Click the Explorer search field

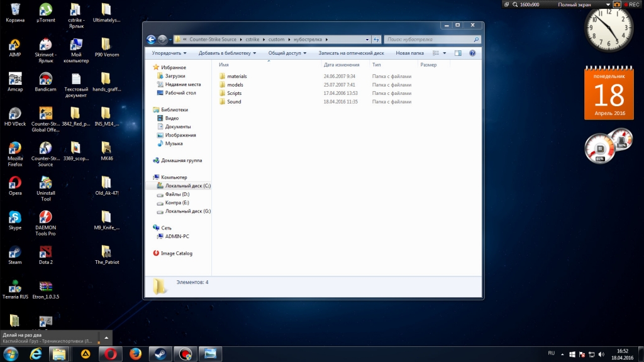click(428, 40)
